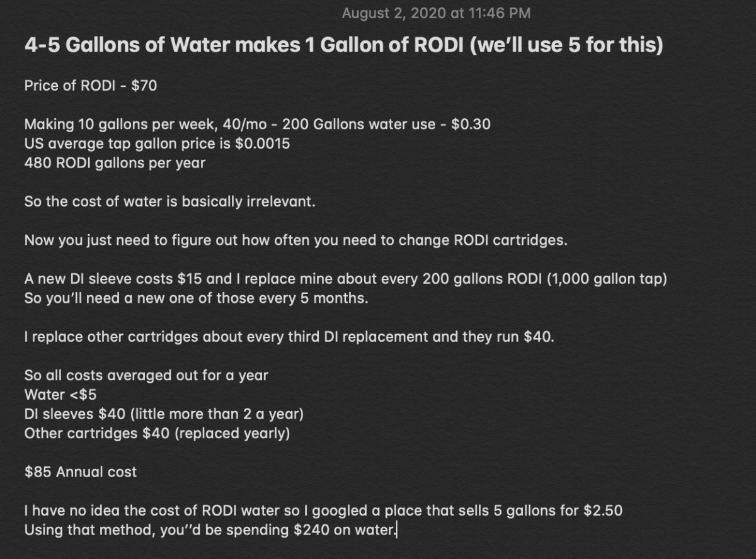756x559 pixels.
Task: Click the "change RODI cartridges" sentence
Action: point(295,240)
